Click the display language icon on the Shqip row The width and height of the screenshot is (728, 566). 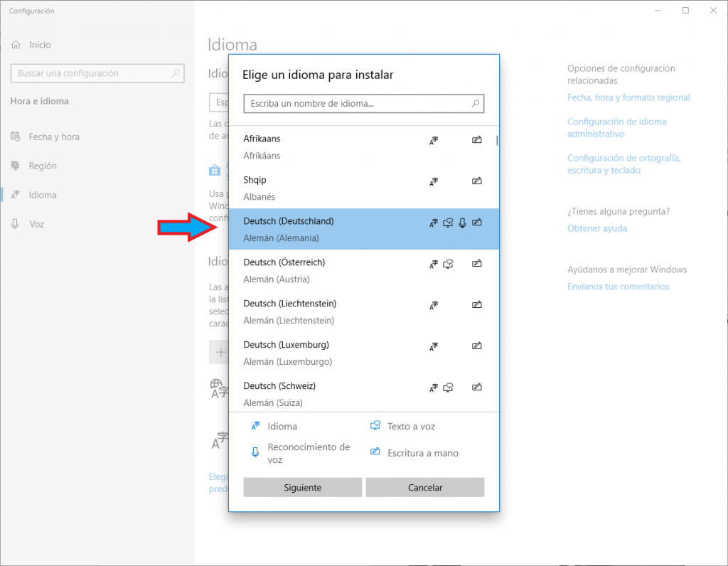point(434,182)
